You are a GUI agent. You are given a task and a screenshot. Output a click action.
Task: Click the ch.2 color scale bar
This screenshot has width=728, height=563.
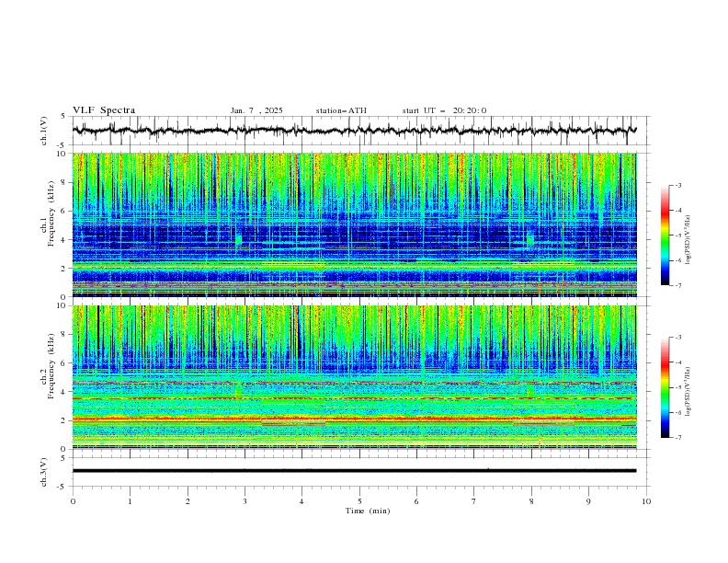[665, 387]
